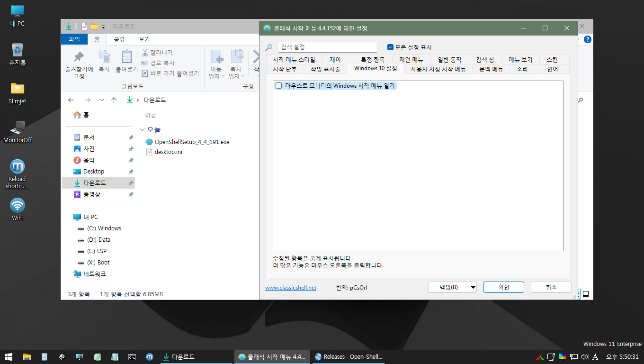Image resolution: width=644 pixels, height=364 pixels.
Task: Open 사용자 지정 시작 메뉴 tab
Action: coord(438,69)
